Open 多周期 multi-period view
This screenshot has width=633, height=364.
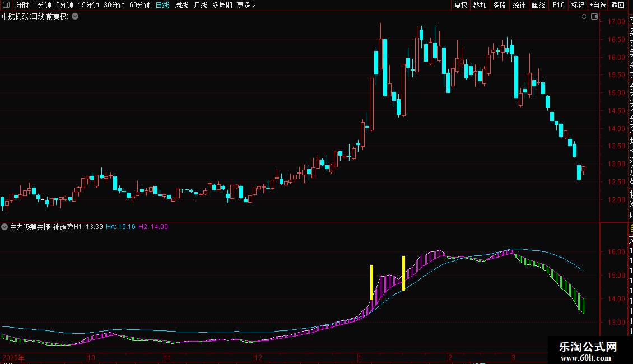click(x=222, y=5)
